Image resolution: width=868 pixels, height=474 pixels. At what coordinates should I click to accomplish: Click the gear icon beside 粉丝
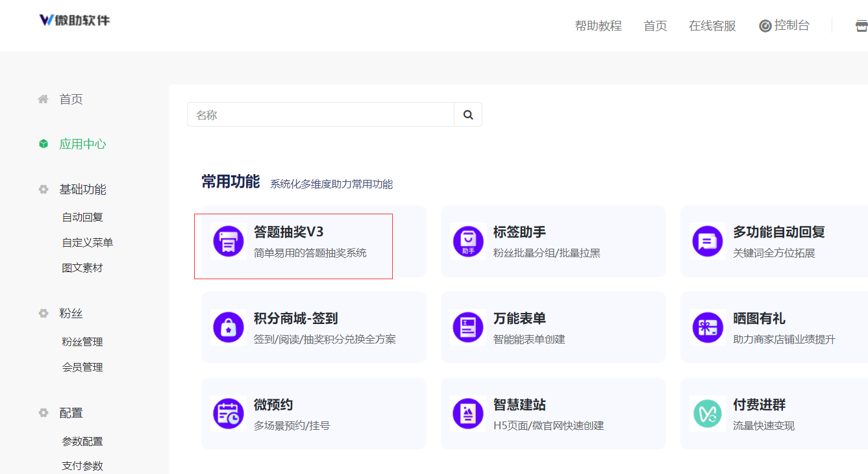tap(43, 313)
